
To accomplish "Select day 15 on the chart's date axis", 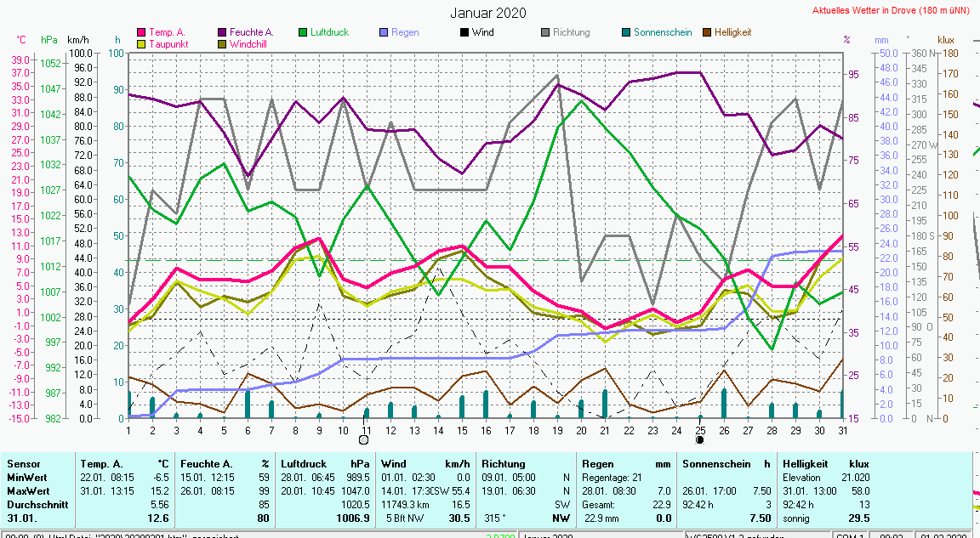I will tap(463, 429).
